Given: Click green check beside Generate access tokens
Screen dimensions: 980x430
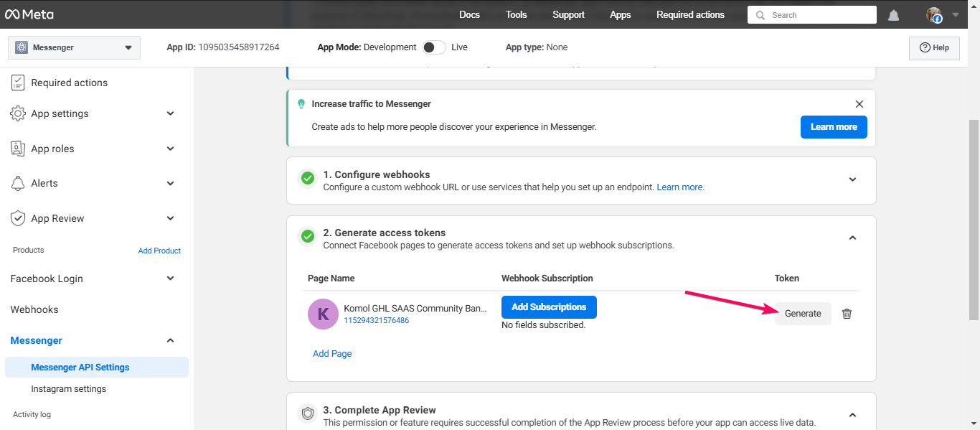Looking at the screenshot, I should pyautogui.click(x=308, y=236).
